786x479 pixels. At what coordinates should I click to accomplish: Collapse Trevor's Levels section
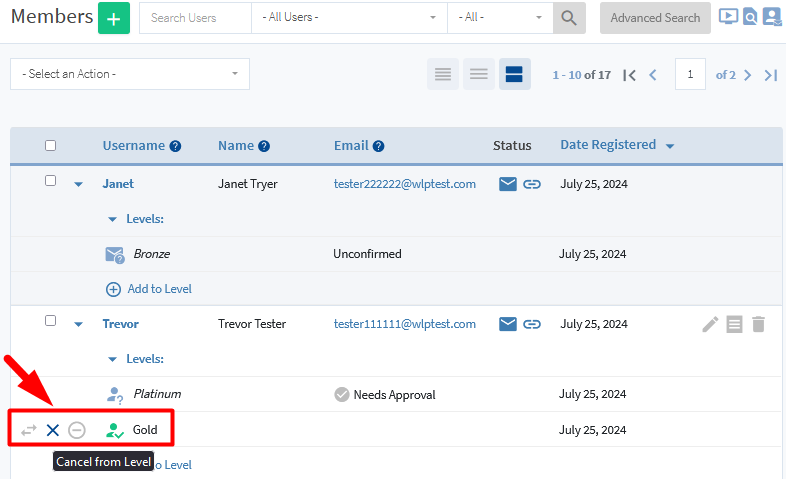tap(112, 359)
